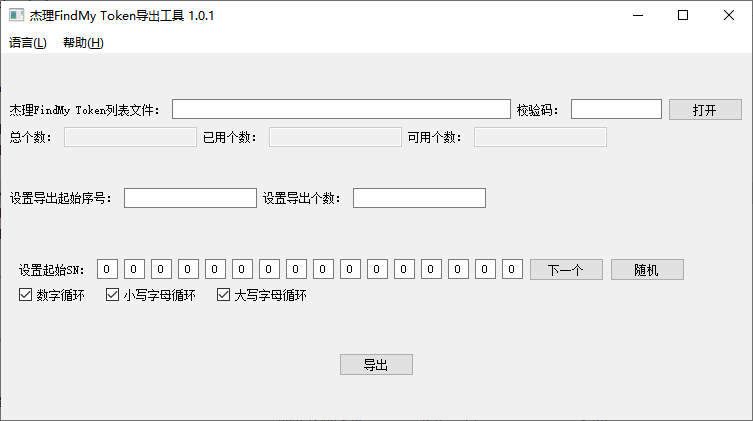753x421 pixels.
Task: Close the FindMy Token window
Action: pyautogui.click(x=729, y=15)
